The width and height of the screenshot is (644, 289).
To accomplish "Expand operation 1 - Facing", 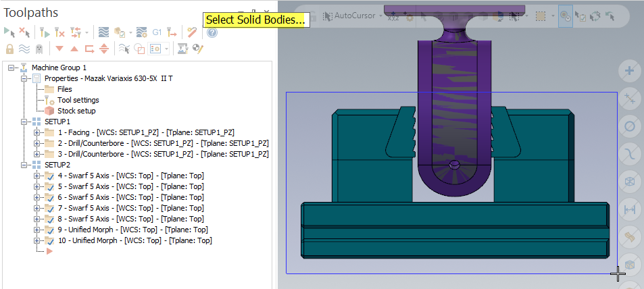I will [36, 132].
